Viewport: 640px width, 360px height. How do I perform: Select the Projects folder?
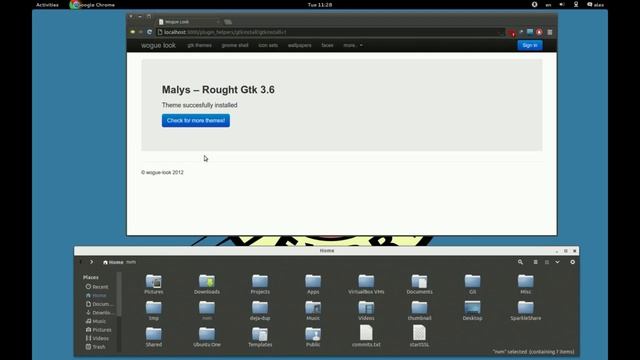coord(260,284)
